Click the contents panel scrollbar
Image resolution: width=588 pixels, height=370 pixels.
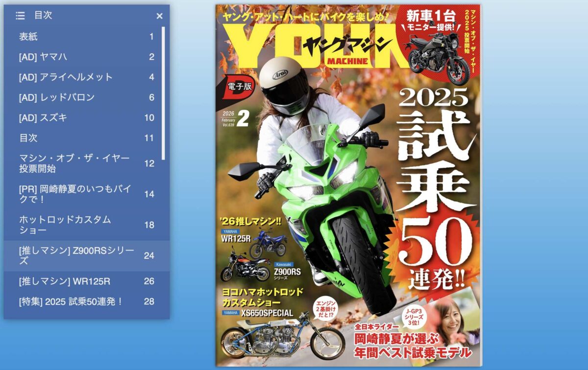point(163,93)
